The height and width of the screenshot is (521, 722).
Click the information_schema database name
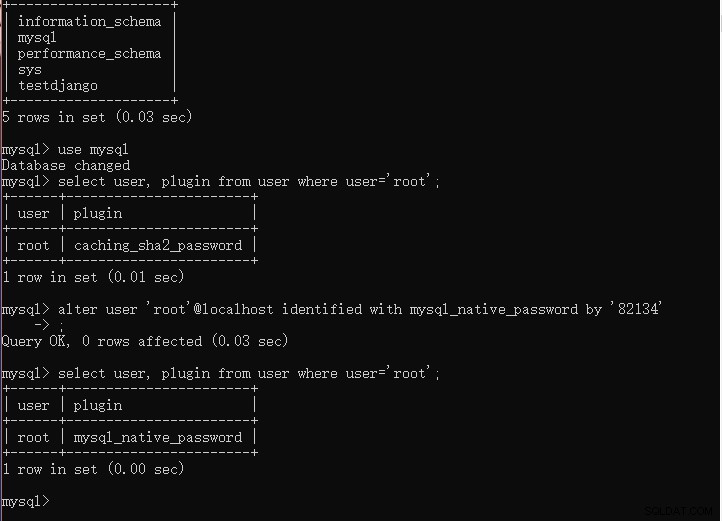(89, 22)
